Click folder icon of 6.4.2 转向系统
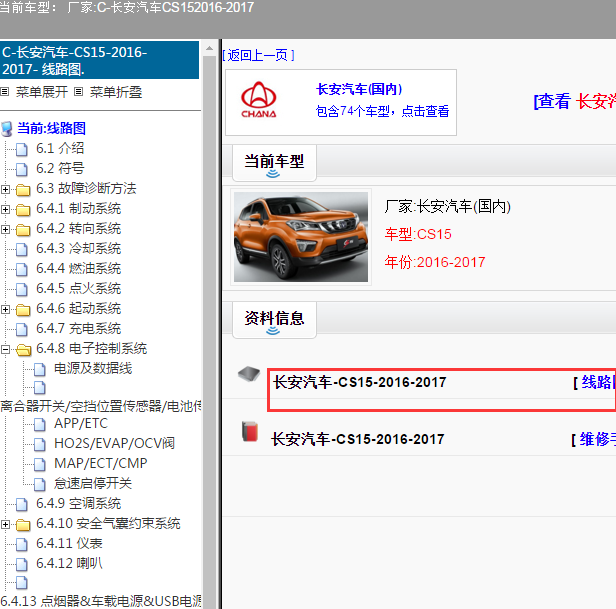 [x=23, y=229]
